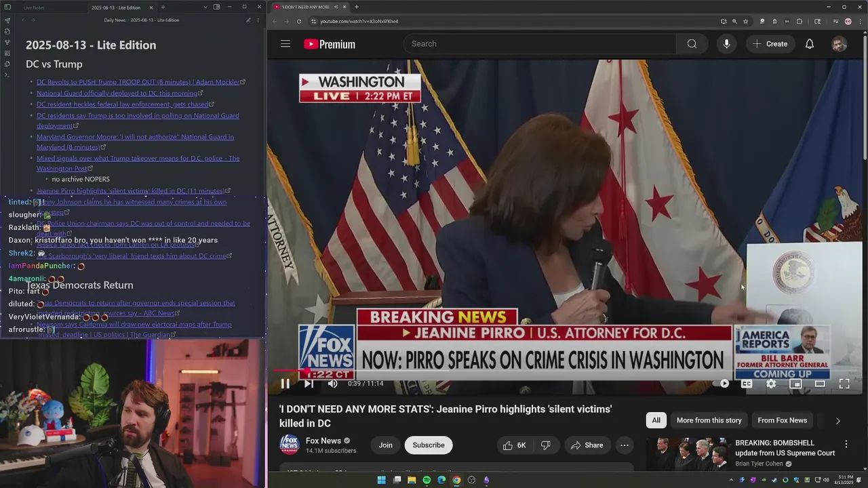Reload the YouTube page
This screenshot has width=868, height=488.
pyautogui.click(x=298, y=21)
